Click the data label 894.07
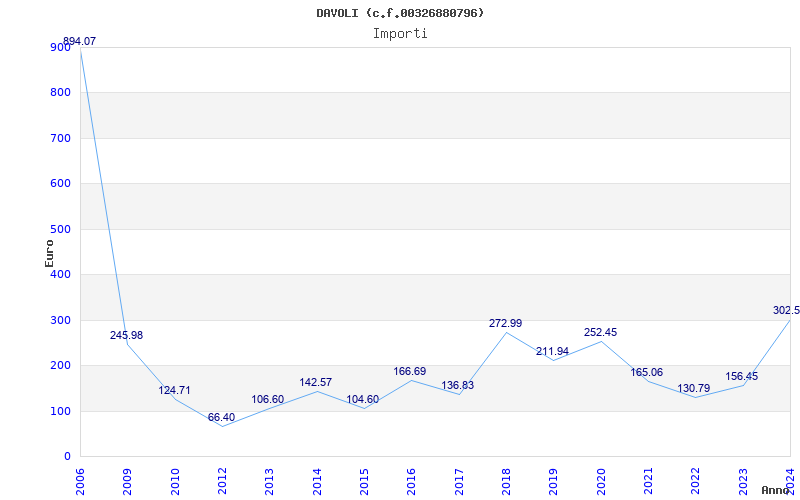The height and width of the screenshot is (500, 800). [x=79, y=41]
